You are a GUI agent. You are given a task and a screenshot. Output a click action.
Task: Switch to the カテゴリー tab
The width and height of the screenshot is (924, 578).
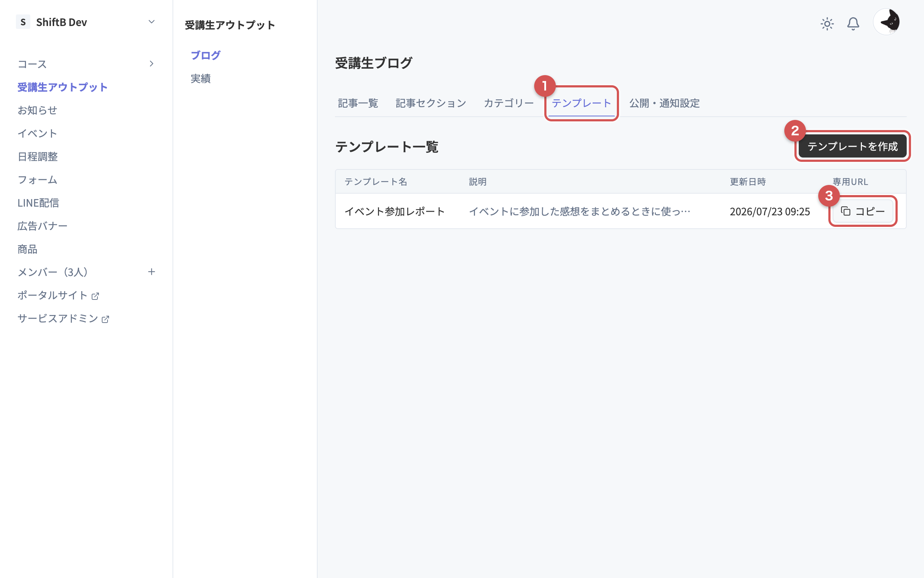pyautogui.click(x=509, y=103)
